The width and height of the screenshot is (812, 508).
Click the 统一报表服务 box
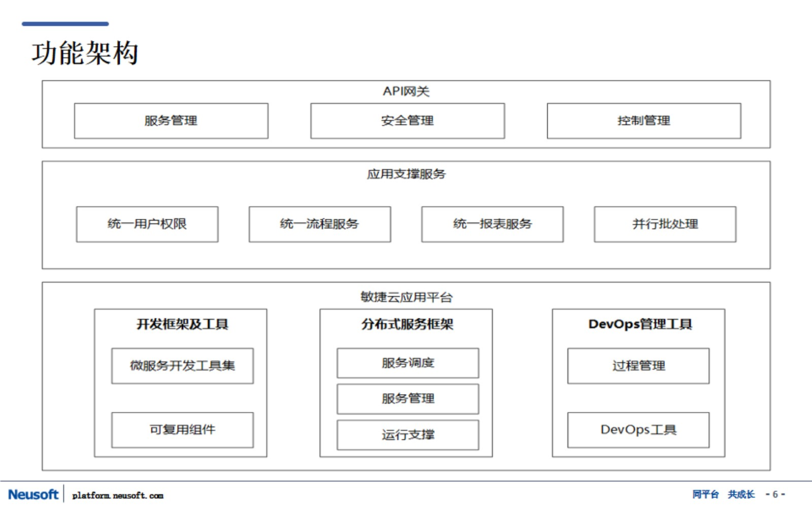(492, 225)
